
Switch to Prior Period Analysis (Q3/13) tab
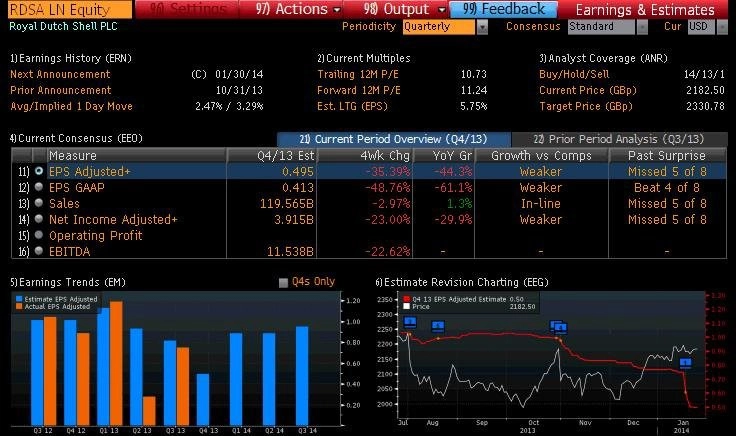click(619, 139)
